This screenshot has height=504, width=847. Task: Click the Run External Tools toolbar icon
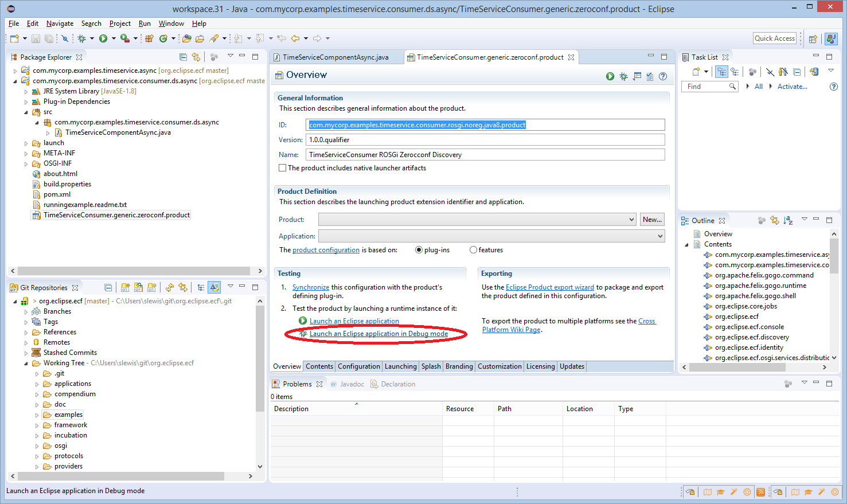coord(124,38)
